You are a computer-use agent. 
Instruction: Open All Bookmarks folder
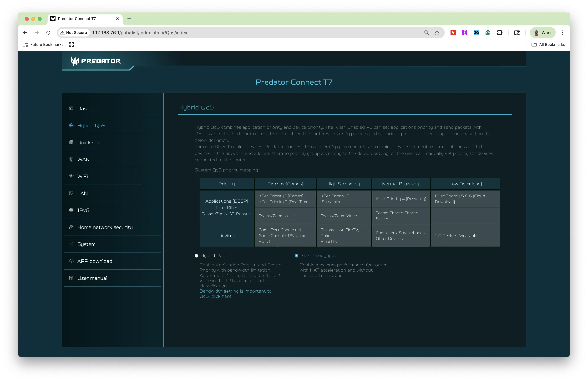point(548,45)
